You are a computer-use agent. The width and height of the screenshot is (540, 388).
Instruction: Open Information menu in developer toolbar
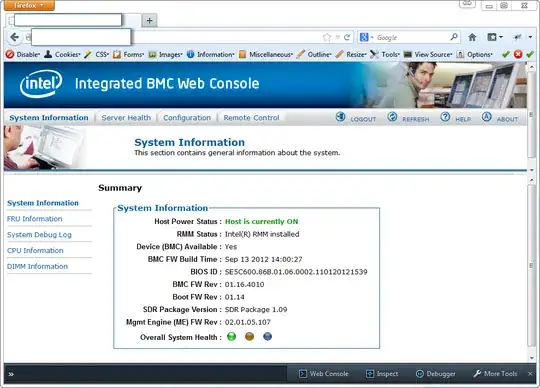[210, 54]
